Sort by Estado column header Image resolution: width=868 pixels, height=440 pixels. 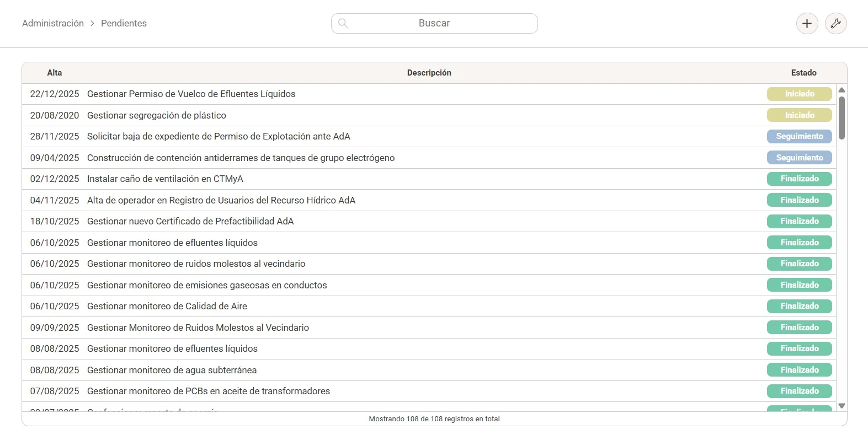803,73
